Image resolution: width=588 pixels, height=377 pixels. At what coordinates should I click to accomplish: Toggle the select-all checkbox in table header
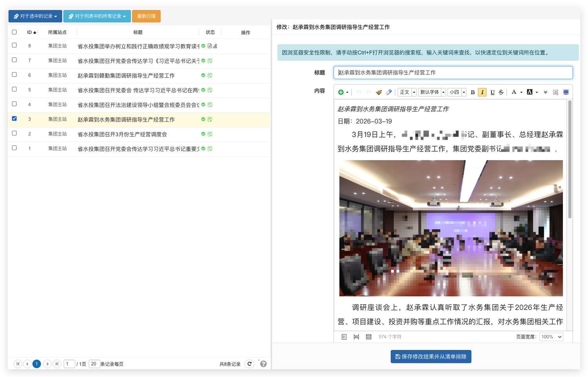pyautogui.click(x=15, y=32)
